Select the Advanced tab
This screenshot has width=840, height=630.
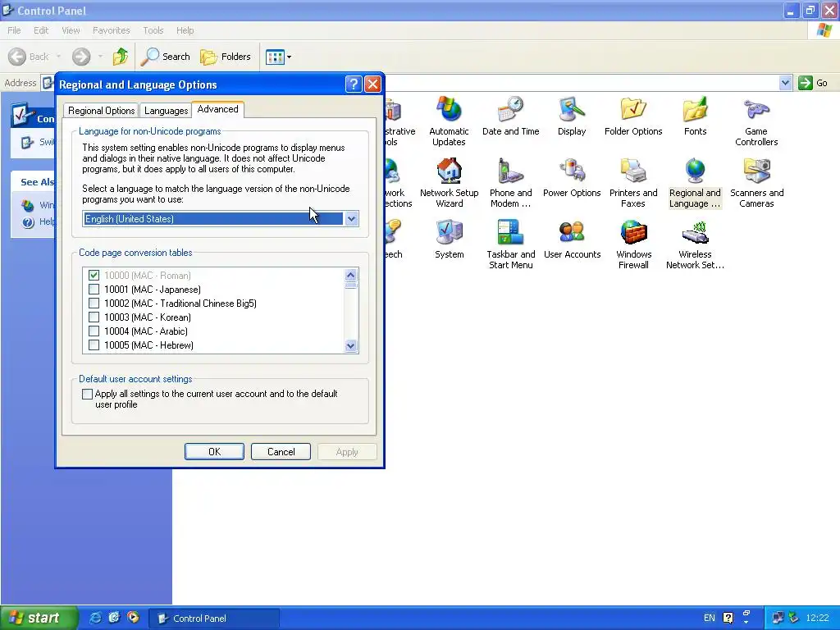click(x=217, y=109)
